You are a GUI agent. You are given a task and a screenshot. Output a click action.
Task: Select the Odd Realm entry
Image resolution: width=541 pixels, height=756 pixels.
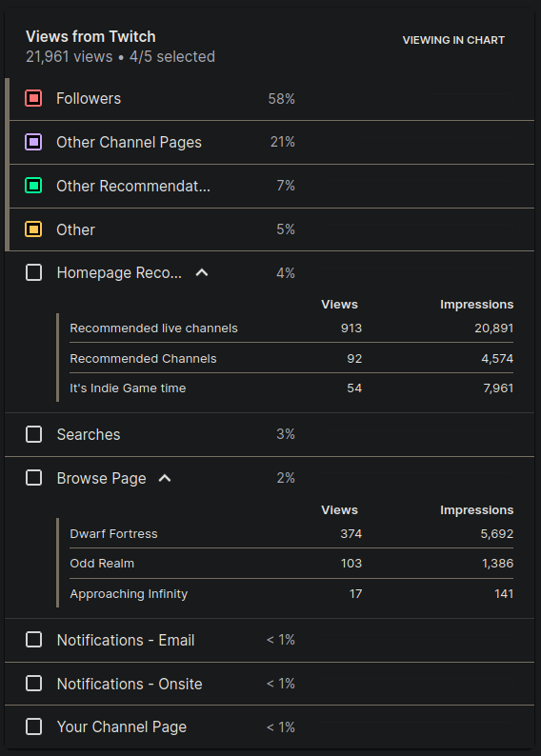[x=291, y=563]
